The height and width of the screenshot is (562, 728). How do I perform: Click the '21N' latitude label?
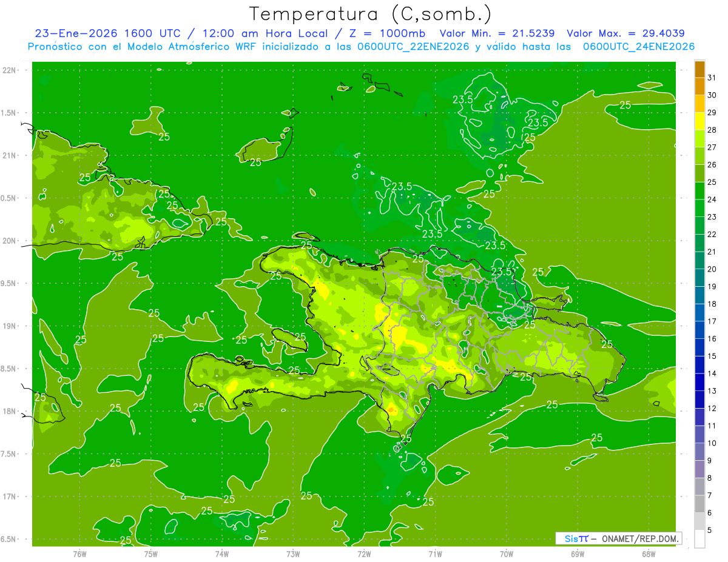tap(8, 156)
